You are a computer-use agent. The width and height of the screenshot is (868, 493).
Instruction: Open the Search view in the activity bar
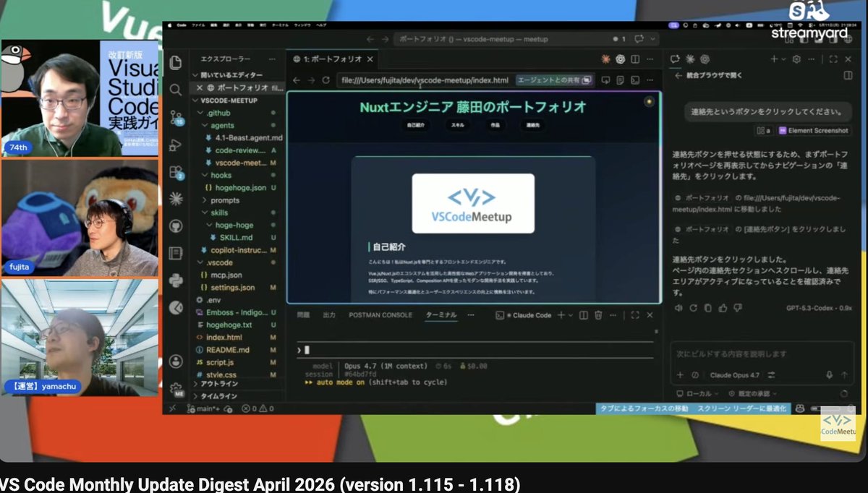[x=175, y=90]
